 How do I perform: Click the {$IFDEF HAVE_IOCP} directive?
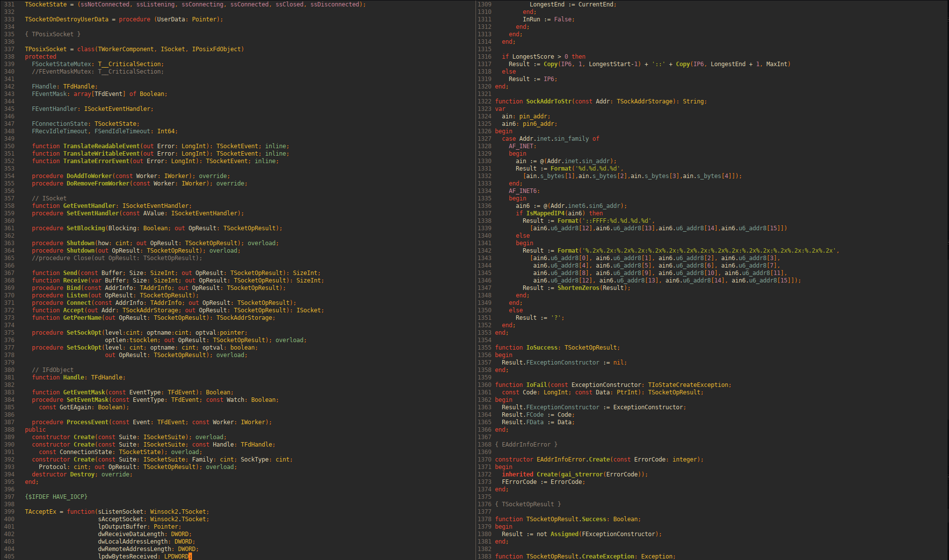pos(56,497)
